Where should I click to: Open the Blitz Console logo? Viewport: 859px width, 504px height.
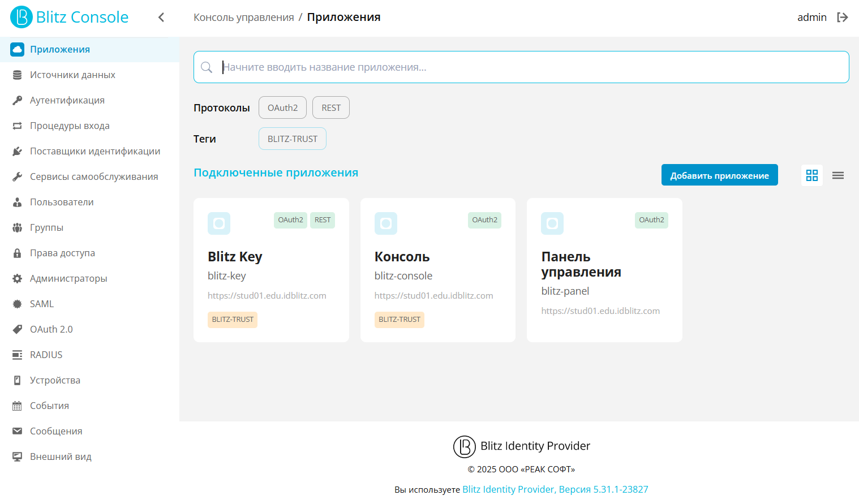click(x=70, y=17)
